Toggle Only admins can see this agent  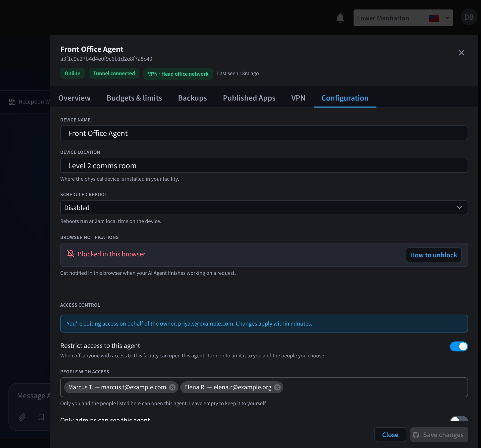(459, 419)
